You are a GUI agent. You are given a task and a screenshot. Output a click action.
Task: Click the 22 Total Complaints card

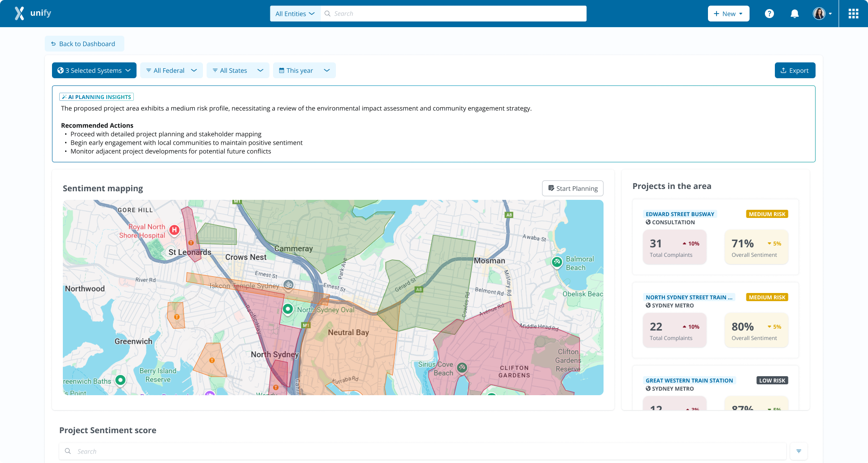tap(675, 331)
